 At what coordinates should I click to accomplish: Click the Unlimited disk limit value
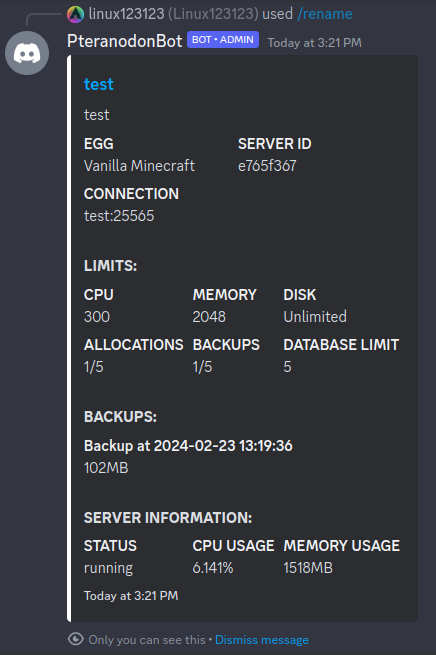(315, 317)
